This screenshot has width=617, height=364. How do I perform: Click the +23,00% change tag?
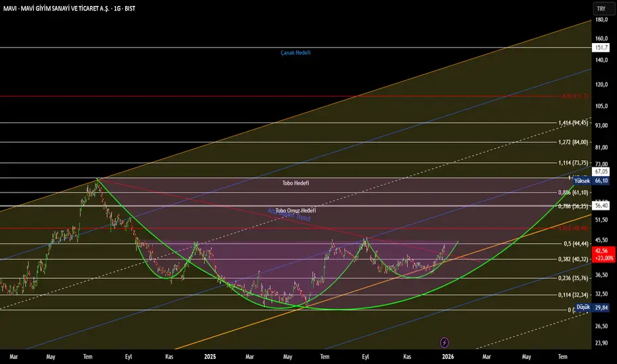click(603, 258)
